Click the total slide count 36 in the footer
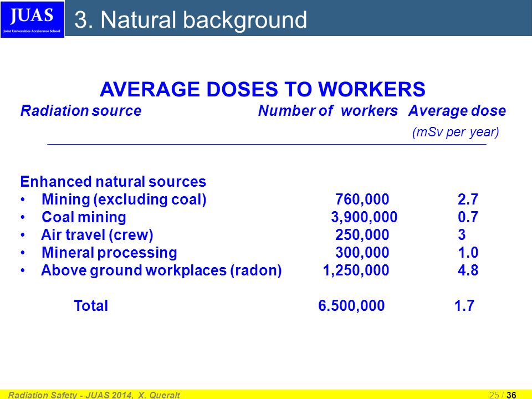 [x=511, y=395]
